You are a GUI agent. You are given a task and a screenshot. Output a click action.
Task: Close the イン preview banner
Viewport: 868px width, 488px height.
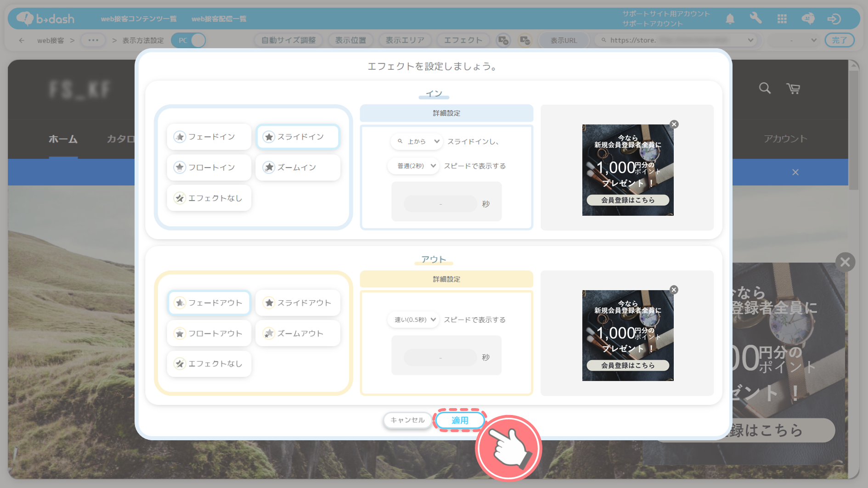[x=674, y=124]
